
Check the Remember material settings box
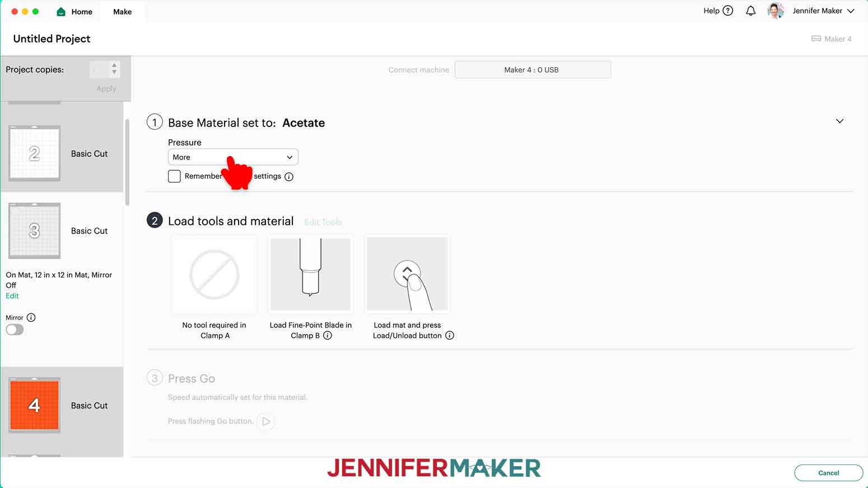174,176
